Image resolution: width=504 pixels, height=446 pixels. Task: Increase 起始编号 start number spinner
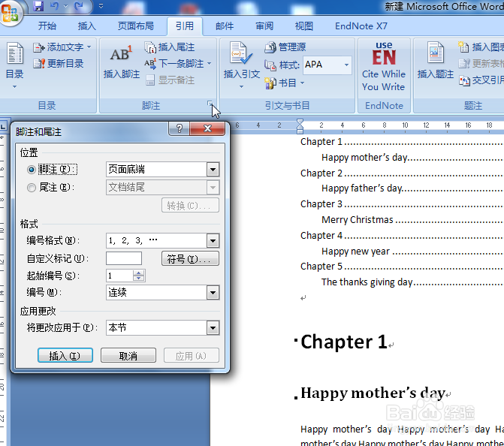(x=138, y=273)
